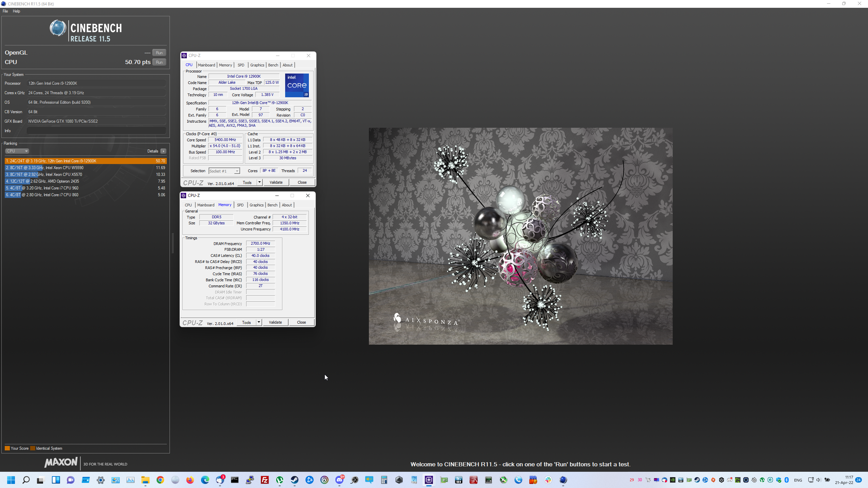Select the 12900K ranking row
Viewport: 868px width, 488px height.
pyautogui.click(x=85, y=161)
